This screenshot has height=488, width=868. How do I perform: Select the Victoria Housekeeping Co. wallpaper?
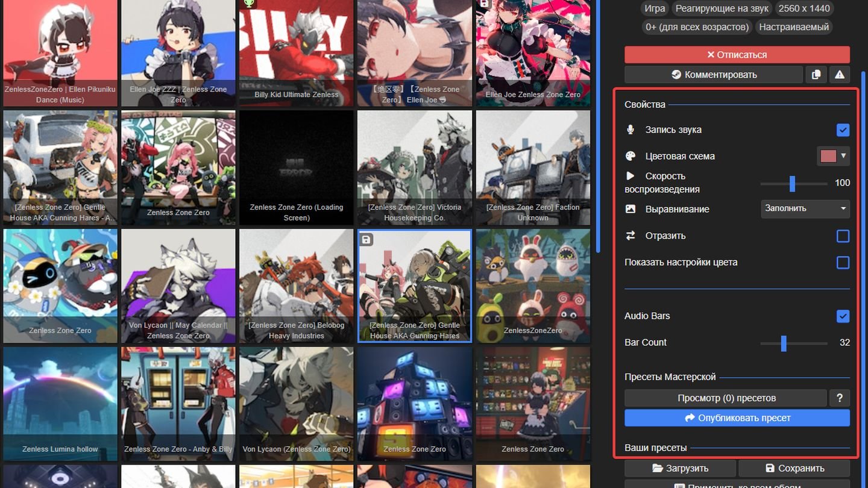click(x=414, y=167)
